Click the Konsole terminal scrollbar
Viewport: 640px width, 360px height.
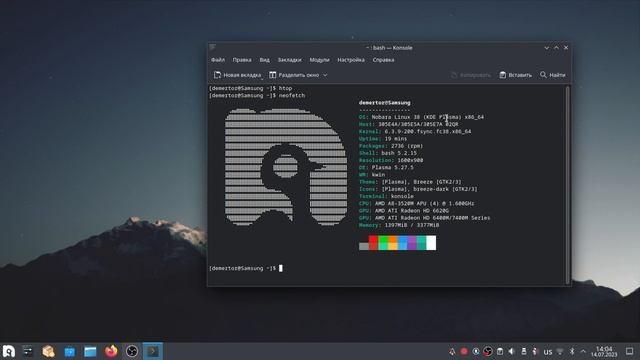click(x=567, y=185)
